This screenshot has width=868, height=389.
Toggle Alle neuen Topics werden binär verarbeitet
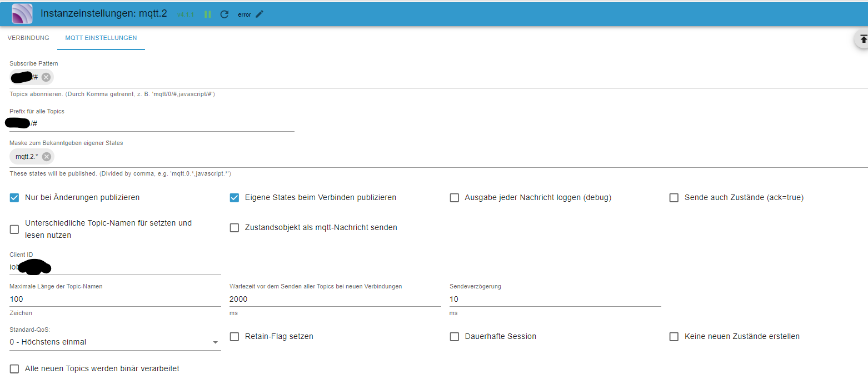tap(14, 368)
